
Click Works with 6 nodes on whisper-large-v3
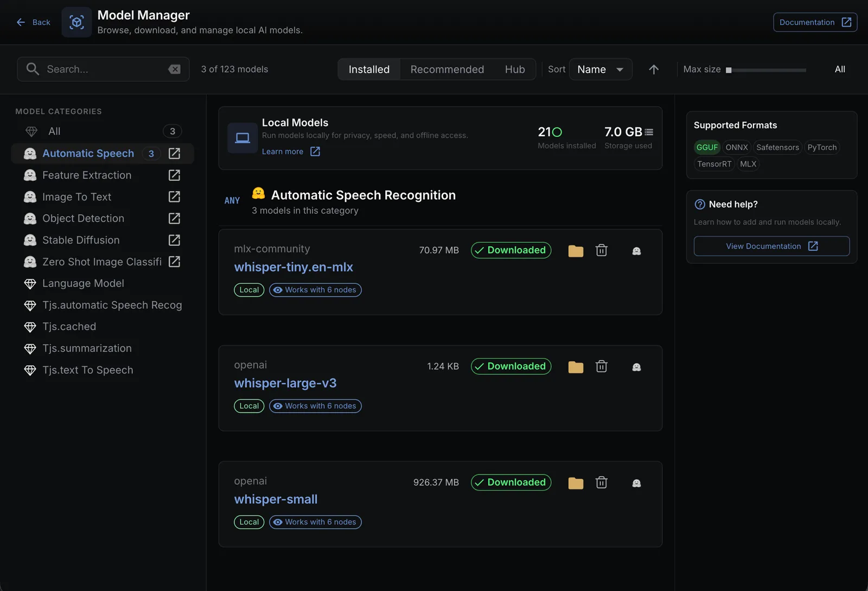(x=315, y=406)
